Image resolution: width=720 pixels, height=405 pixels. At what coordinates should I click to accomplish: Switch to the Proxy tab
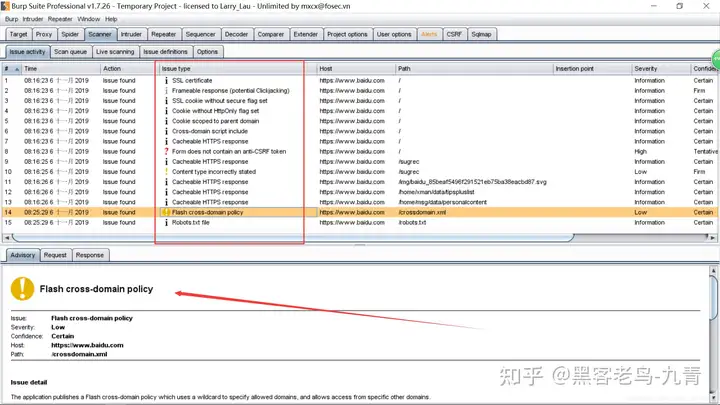(44, 34)
